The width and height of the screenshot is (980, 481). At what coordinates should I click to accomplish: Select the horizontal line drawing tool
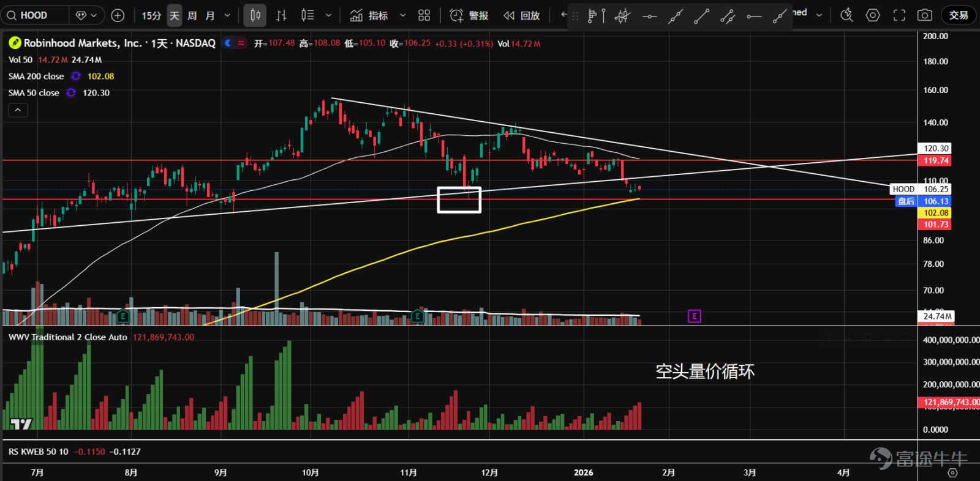[649, 17]
